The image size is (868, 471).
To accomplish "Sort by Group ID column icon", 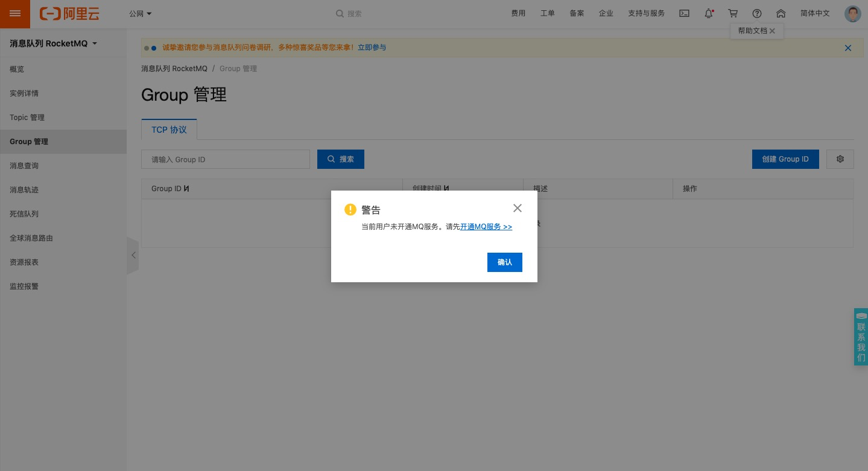I will click(186, 189).
